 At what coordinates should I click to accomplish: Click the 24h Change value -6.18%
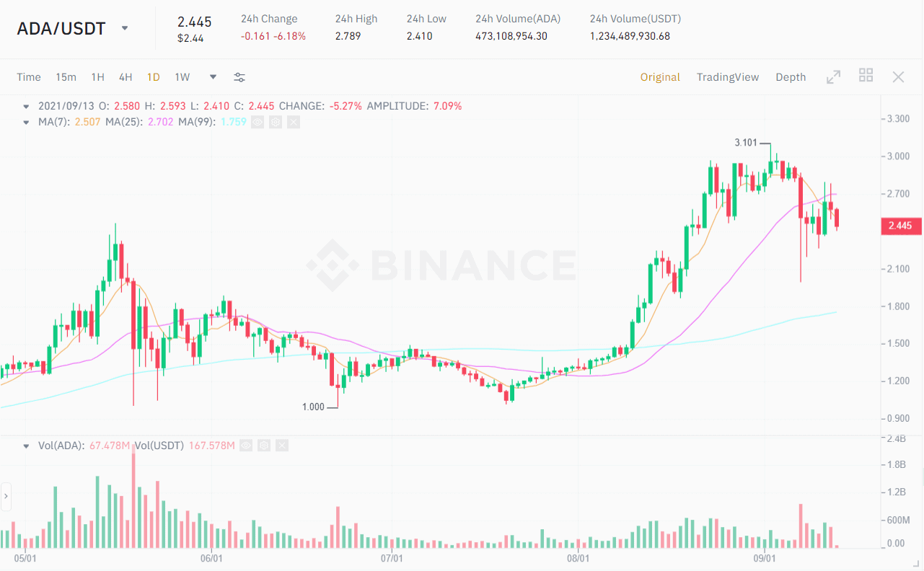289,36
